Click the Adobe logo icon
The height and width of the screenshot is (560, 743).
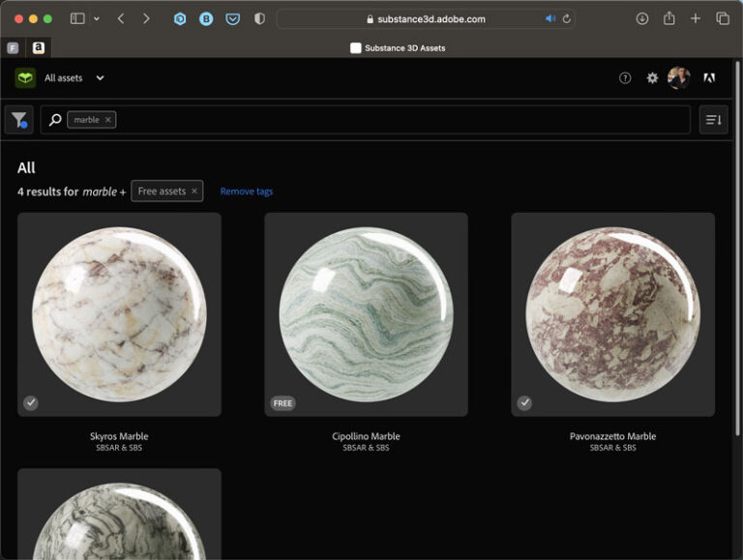click(709, 78)
